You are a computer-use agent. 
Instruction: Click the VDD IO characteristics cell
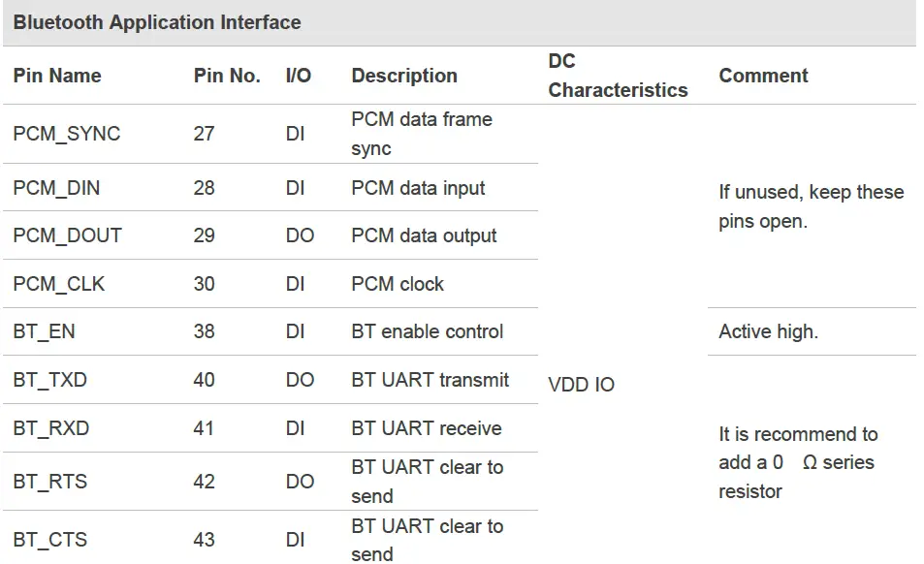point(582,385)
